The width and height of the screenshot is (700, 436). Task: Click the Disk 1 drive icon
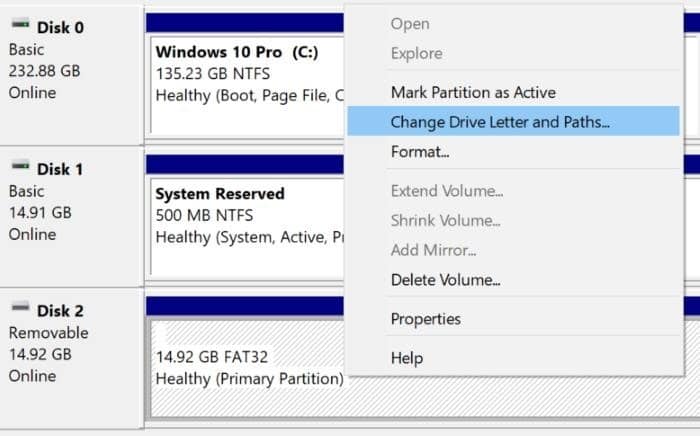19,169
